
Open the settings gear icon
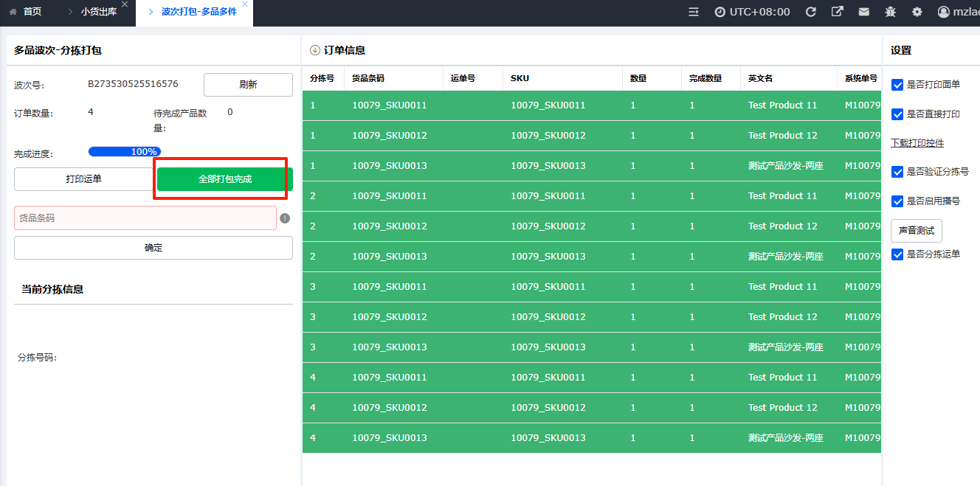917,12
